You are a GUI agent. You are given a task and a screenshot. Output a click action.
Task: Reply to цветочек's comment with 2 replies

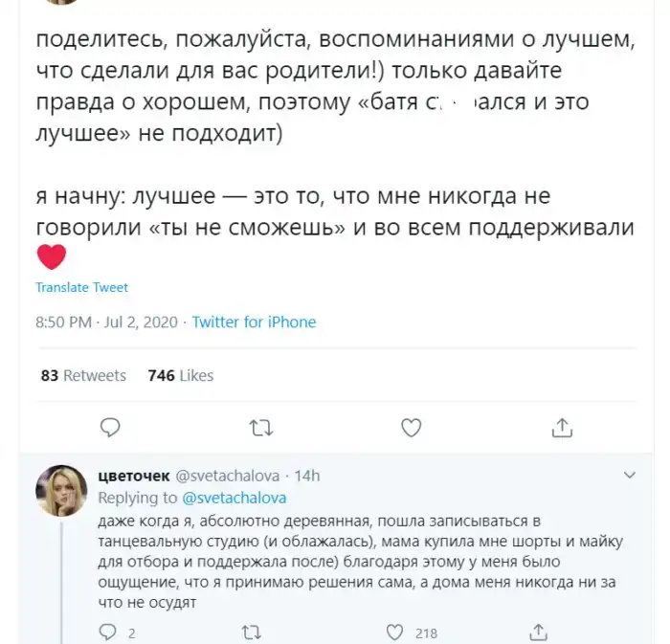point(110,633)
